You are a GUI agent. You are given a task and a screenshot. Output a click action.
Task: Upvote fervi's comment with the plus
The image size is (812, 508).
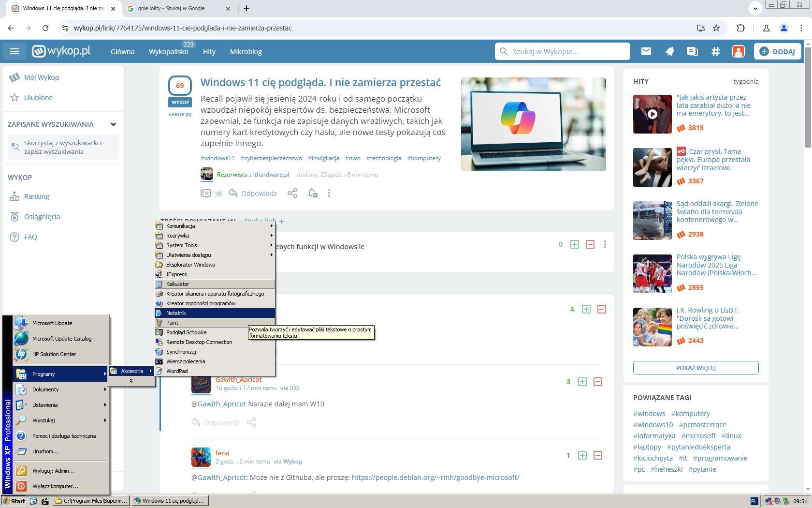tap(582, 455)
